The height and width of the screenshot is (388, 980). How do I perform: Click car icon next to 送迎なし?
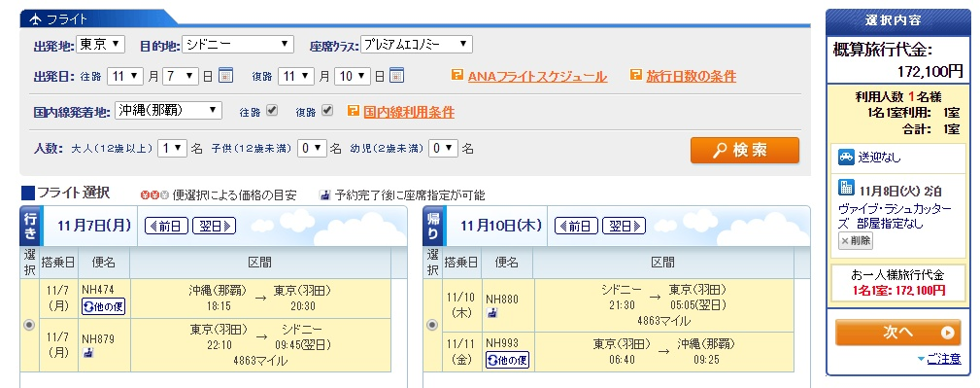click(846, 158)
